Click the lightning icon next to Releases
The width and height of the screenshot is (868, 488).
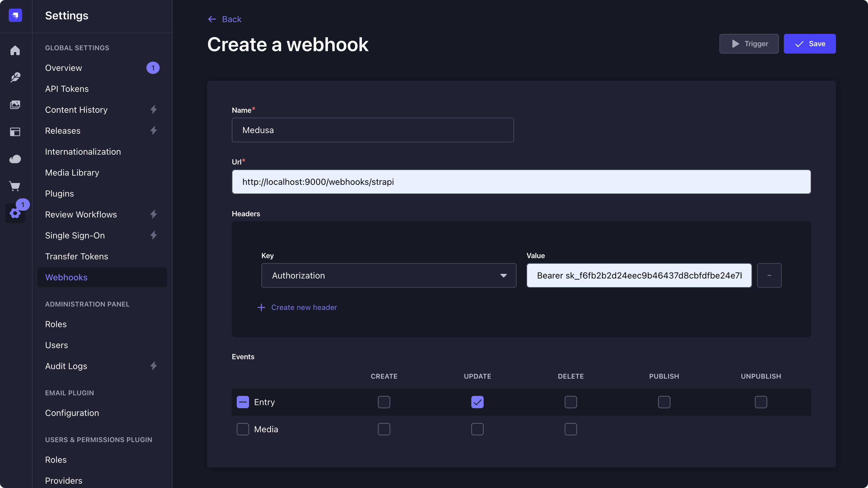point(154,130)
